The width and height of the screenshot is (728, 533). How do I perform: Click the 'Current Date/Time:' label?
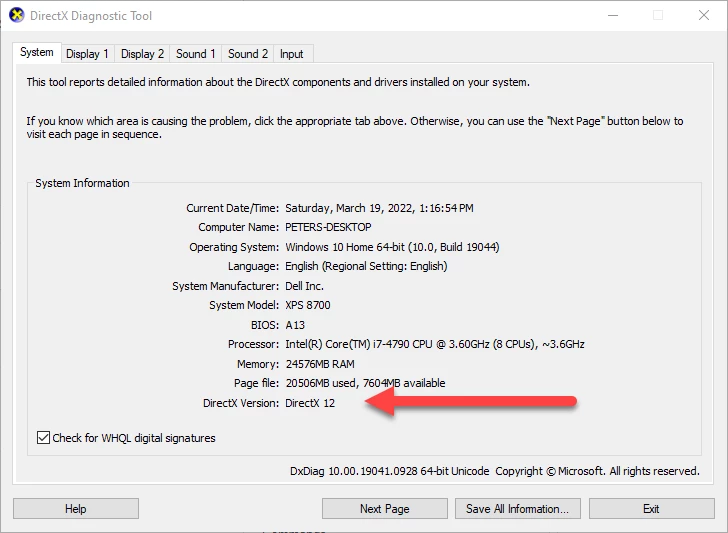[x=233, y=208]
